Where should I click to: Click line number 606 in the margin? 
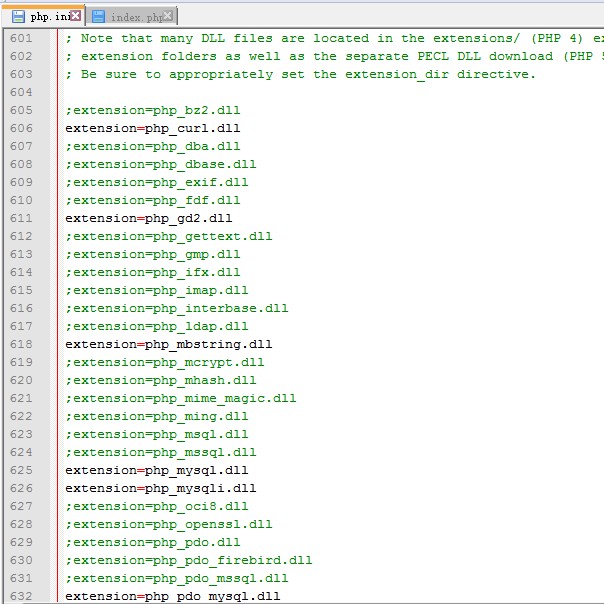click(x=21, y=129)
